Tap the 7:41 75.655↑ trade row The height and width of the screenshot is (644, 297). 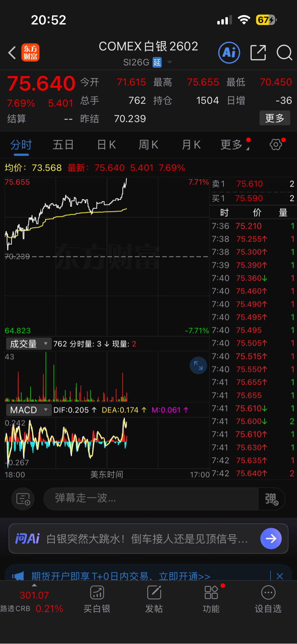[253, 382]
